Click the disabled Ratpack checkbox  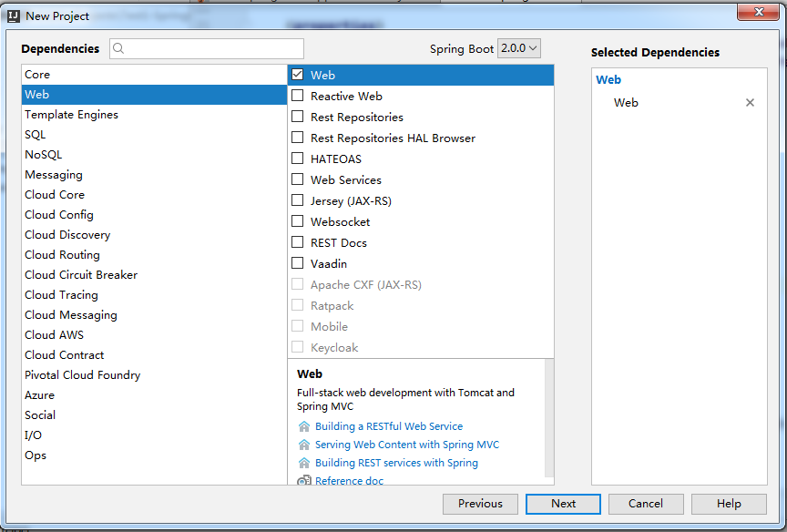pos(298,305)
